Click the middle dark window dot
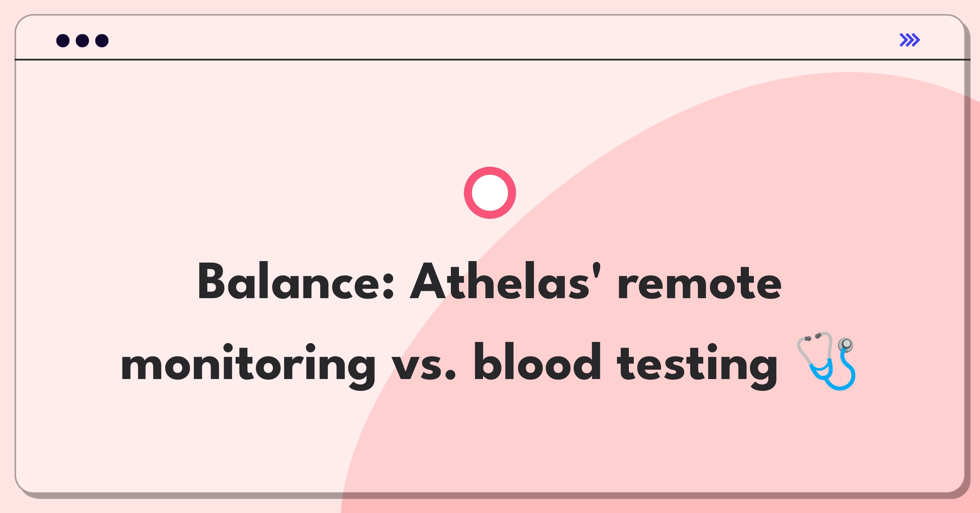Viewport: 980px width, 513px height. tap(82, 40)
